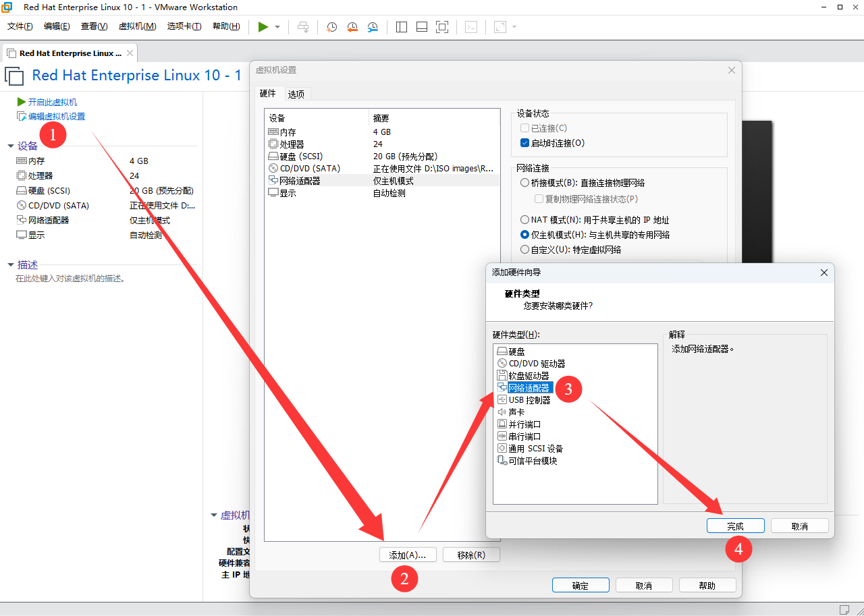Toggle the 启动时连接 checkbox
This screenshot has width=864, height=616.
tap(525, 143)
